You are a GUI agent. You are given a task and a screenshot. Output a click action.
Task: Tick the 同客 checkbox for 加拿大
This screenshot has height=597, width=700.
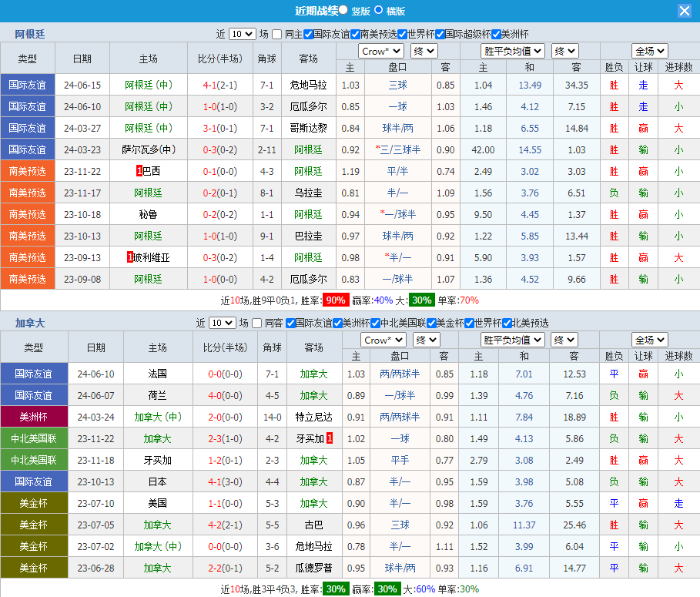[x=257, y=323]
